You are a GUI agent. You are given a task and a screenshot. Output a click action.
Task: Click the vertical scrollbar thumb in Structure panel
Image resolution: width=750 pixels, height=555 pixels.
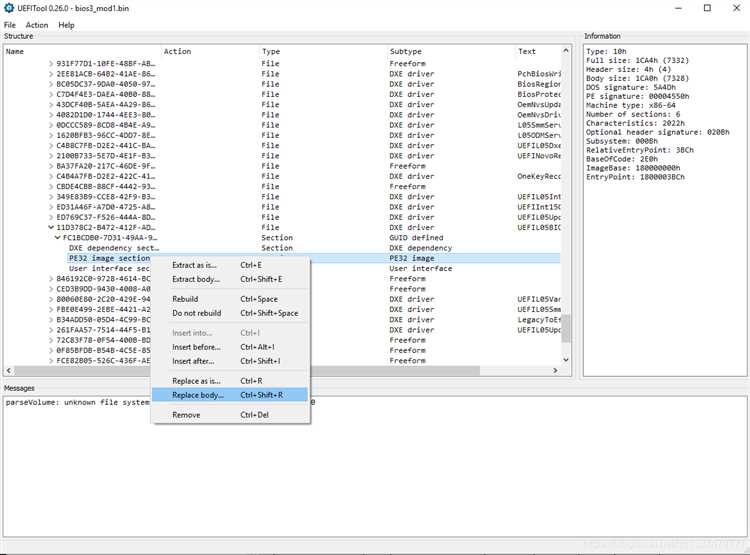pyautogui.click(x=566, y=328)
